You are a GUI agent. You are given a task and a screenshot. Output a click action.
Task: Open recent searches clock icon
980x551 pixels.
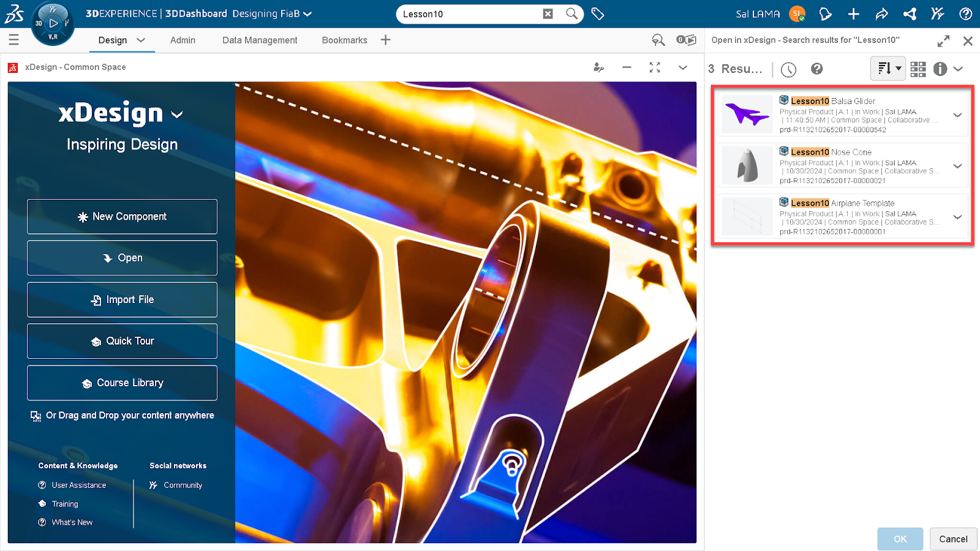(x=788, y=69)
